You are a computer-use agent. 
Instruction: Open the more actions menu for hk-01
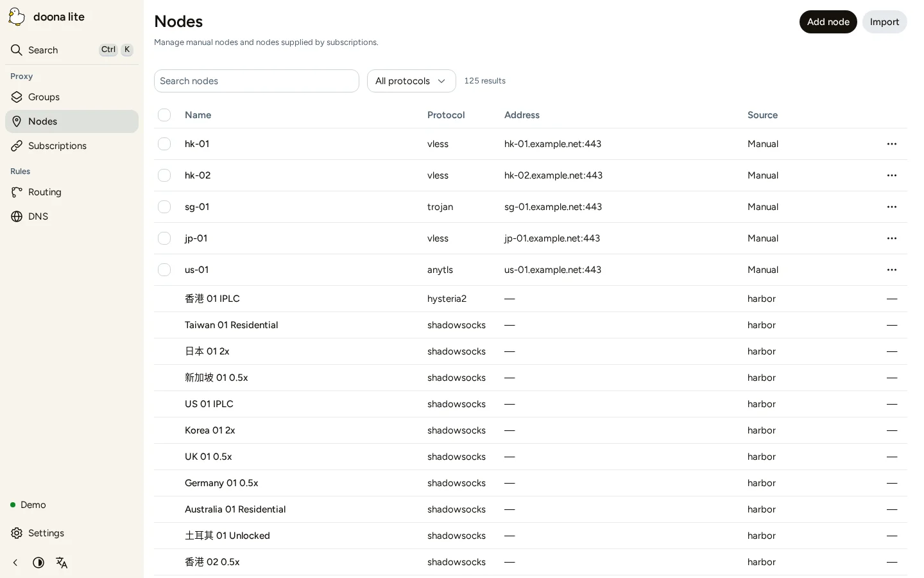[x=892, y=144]
